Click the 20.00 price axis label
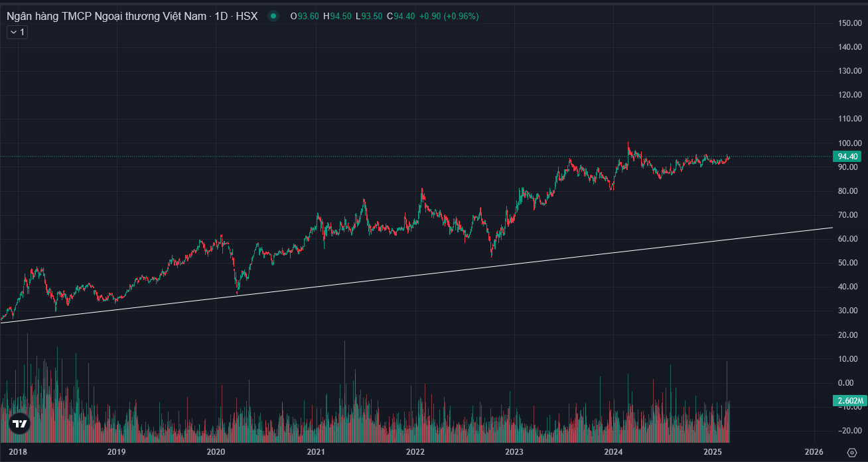868x462 pixels. click(x=849, y=335)
